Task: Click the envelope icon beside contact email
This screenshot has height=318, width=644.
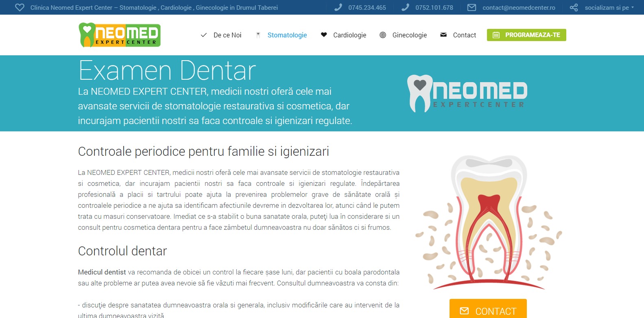Action: [472, 8]
